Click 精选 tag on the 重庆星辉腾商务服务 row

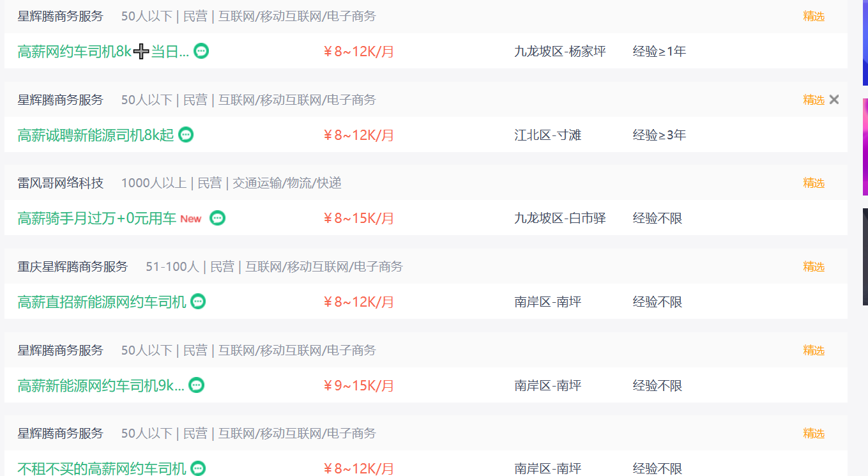[x=814, y=266]
